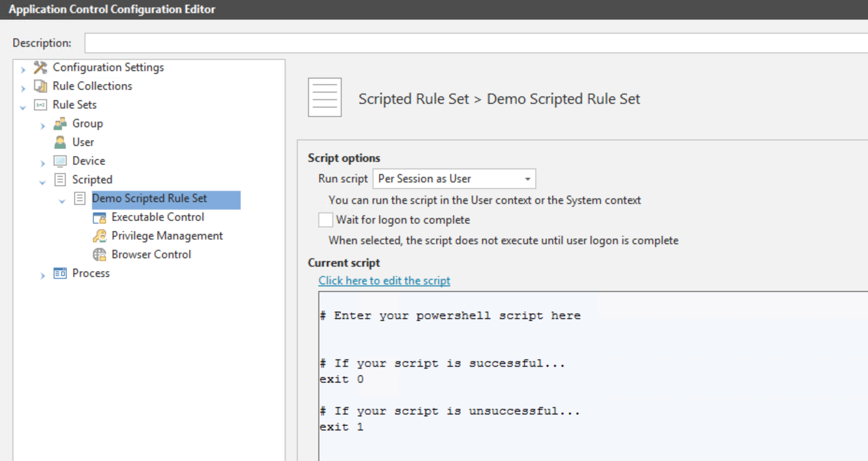Collapse the Demo Scripted Rule Set node
This screenshot has width=868, height=461.
coord(62,200)
